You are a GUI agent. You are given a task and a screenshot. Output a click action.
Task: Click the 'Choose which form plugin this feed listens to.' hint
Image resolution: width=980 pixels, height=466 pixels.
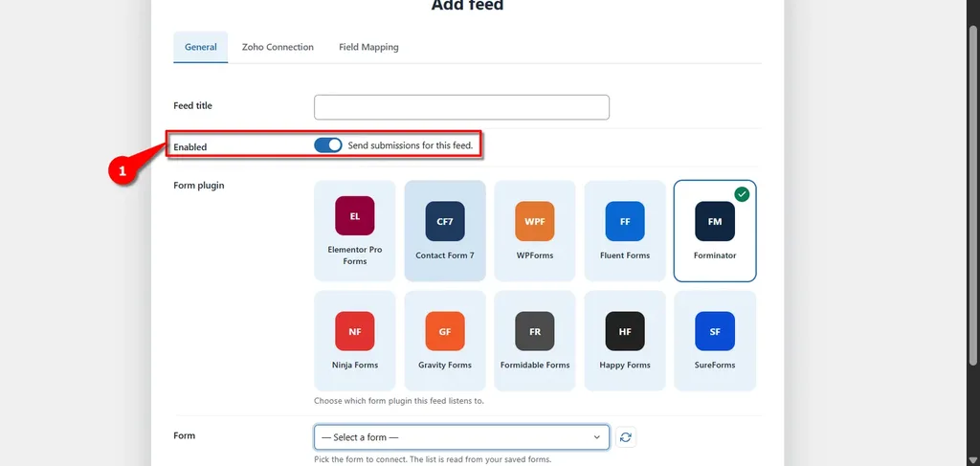click(x=399, y=401)
